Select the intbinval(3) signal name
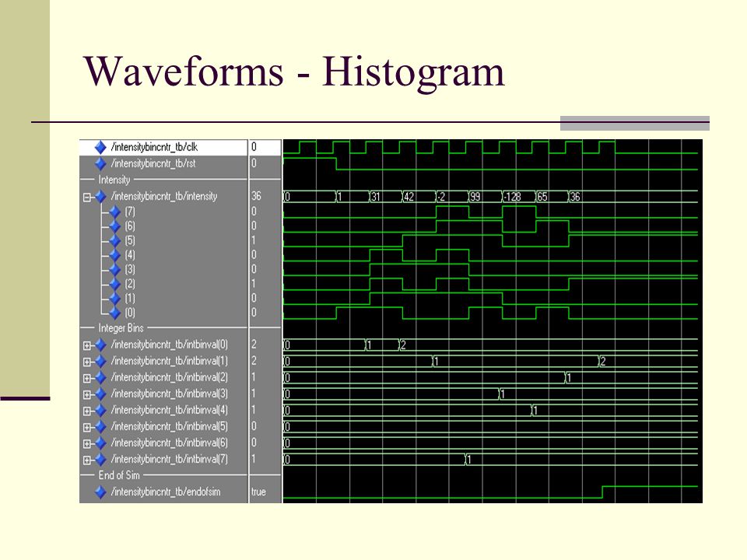This screenshot has width=747, height=560. (x=169, y=394)
